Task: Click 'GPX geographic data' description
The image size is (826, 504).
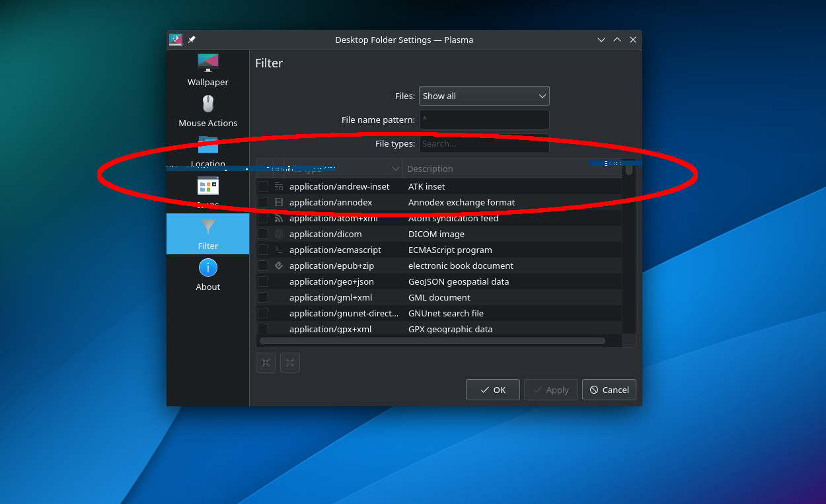Action: pos(451,329)
